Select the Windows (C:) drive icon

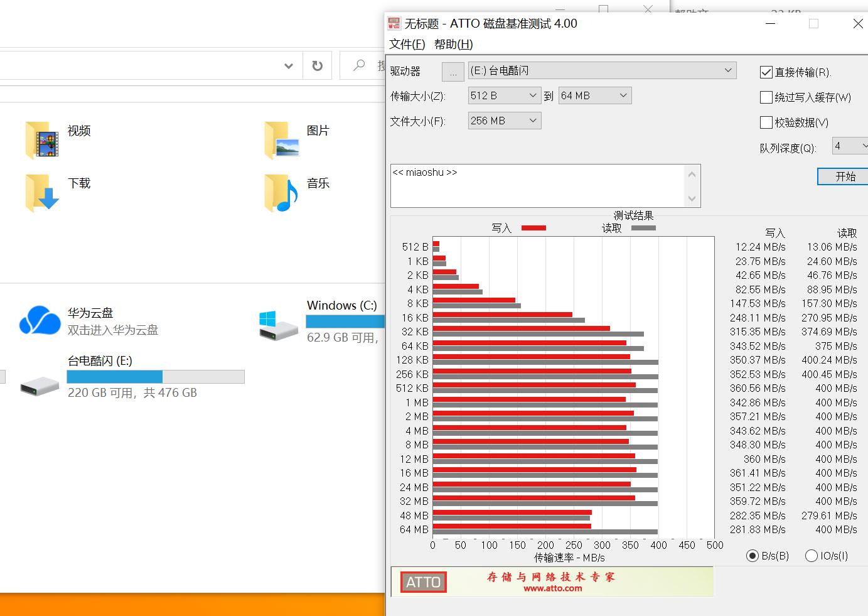[x=279, y=325]
